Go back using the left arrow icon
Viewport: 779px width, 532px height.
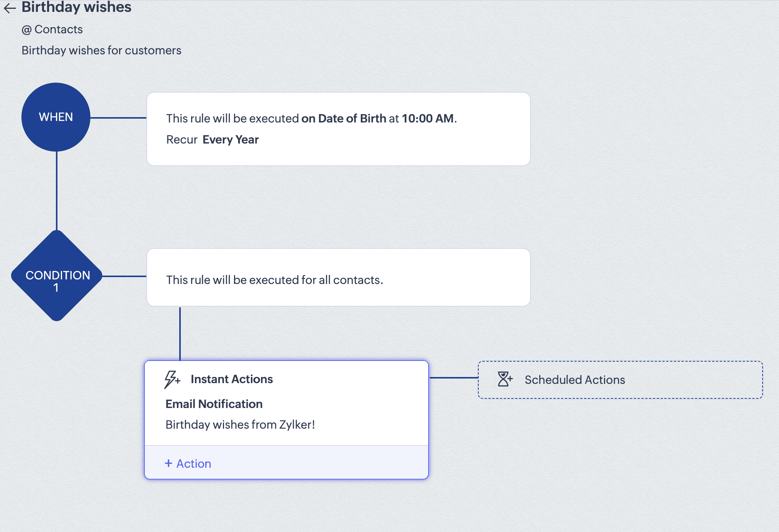[x=10, y=8]
